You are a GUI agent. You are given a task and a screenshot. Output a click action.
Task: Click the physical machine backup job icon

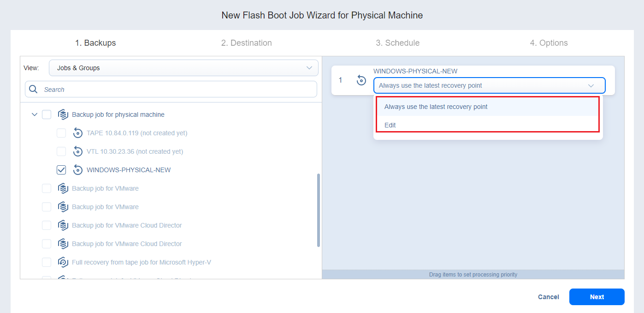[63, 114]
